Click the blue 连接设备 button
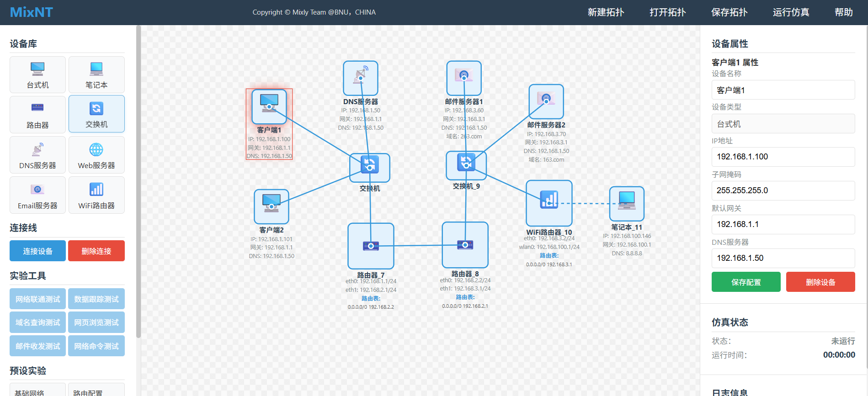The image size is (868, 396). (37, 251)
